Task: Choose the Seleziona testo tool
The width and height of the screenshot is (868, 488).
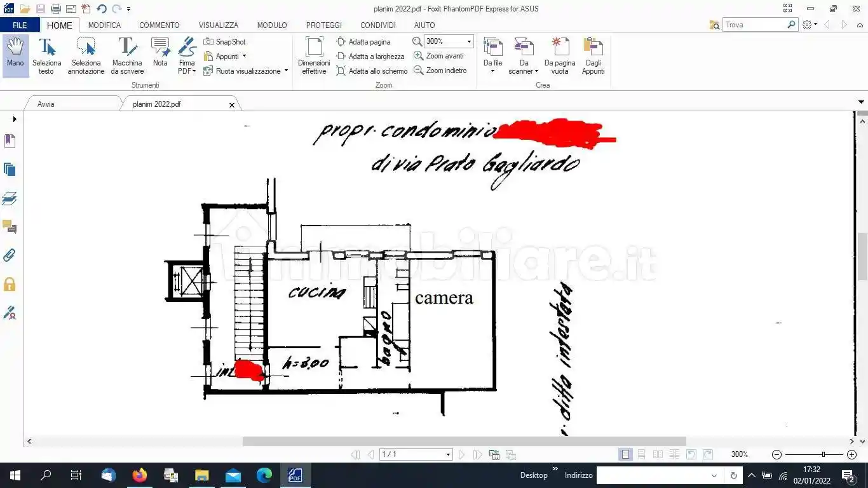Action: click(47, 55)
